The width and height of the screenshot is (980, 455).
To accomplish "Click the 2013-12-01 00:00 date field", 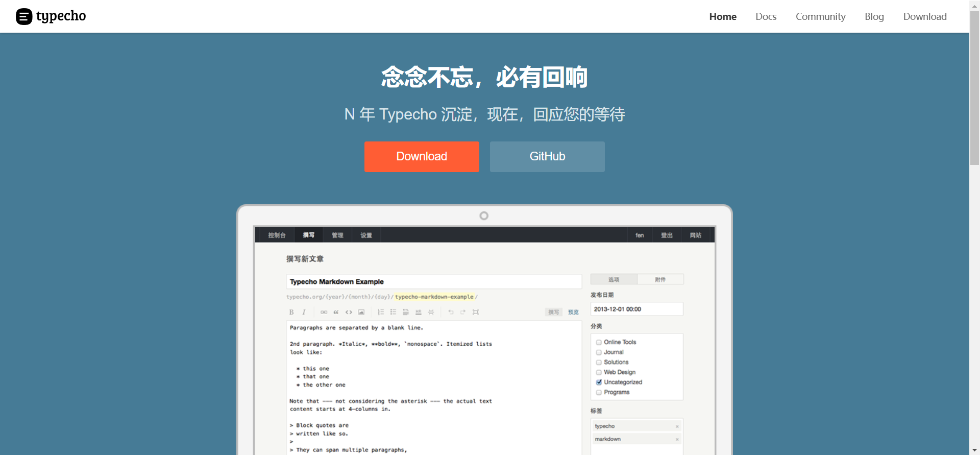I will tap(637, 309).
